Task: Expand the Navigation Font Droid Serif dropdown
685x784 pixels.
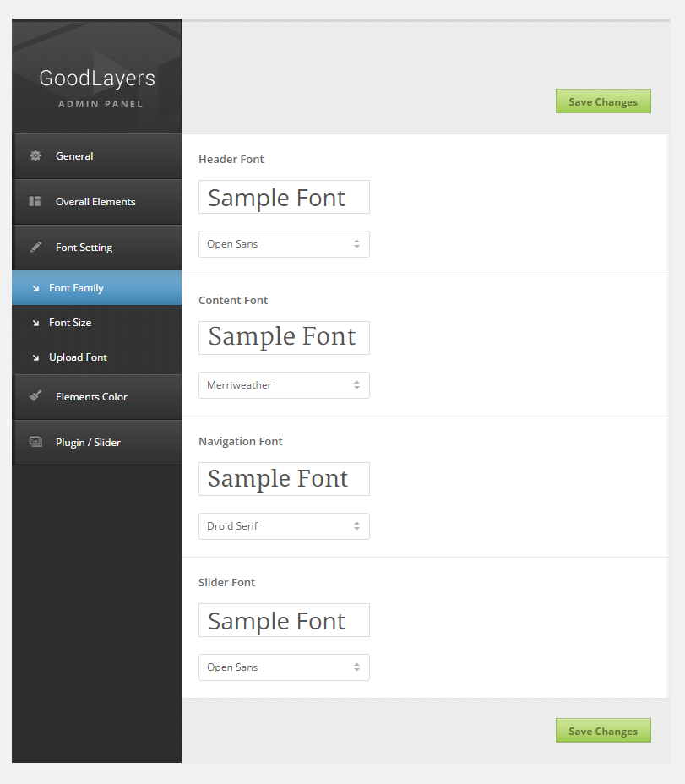Action: pyautogui.click(x=284, y=526)
